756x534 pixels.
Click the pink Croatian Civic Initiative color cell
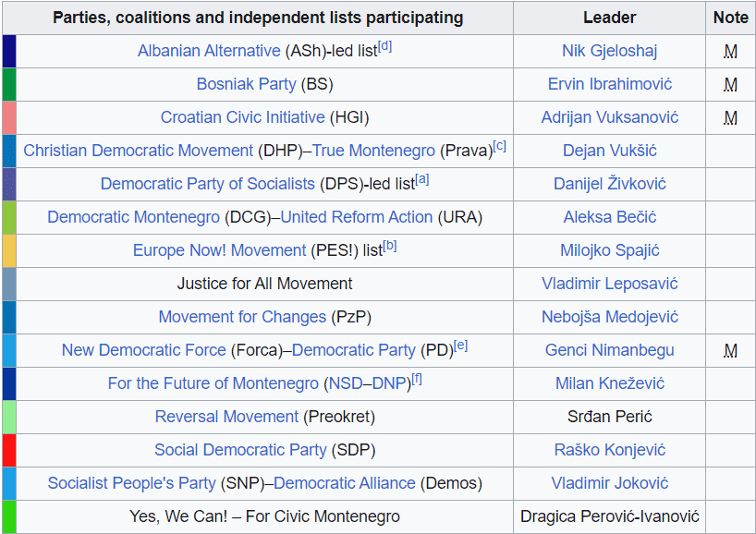point(9,117)
